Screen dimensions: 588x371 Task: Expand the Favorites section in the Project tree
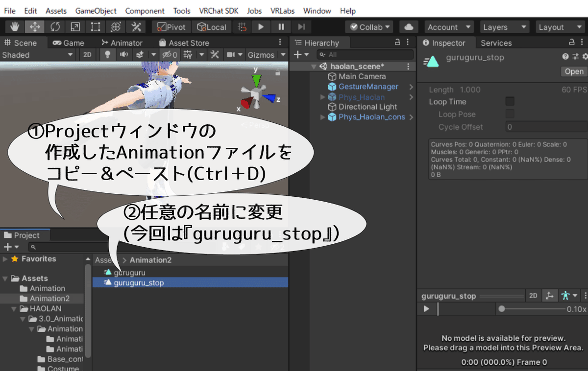[5, 259]
